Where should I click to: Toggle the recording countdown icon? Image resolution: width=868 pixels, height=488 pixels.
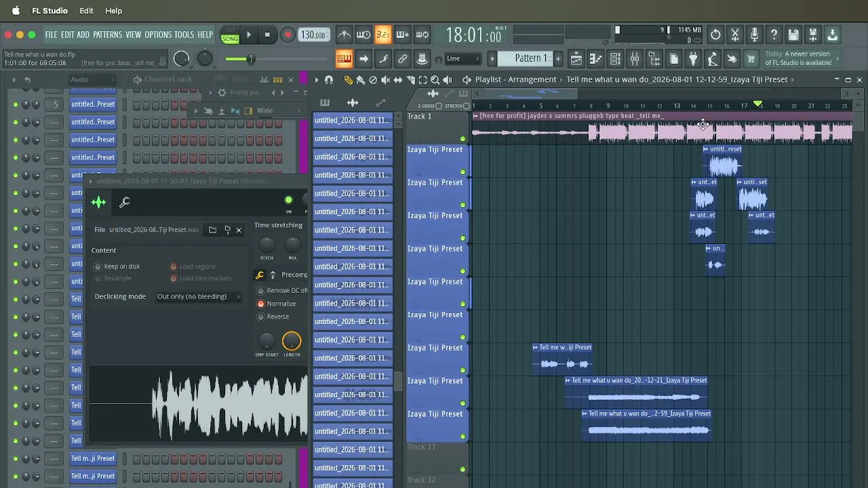tap(383, 35)
